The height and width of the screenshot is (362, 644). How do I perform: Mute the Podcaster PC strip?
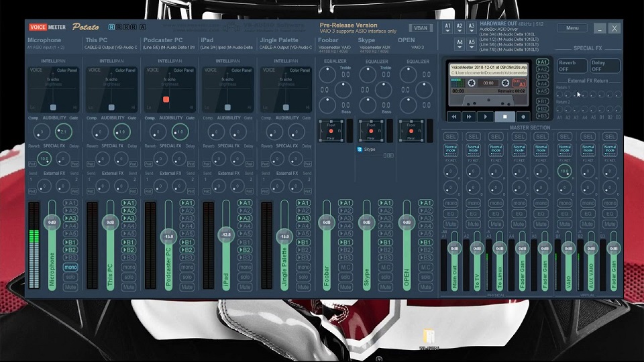pyautogui.click(x=187, y=288)
